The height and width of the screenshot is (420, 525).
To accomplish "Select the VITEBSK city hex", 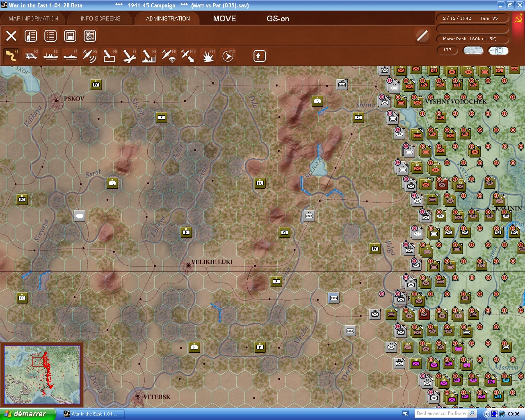I will tap(138, 397).
